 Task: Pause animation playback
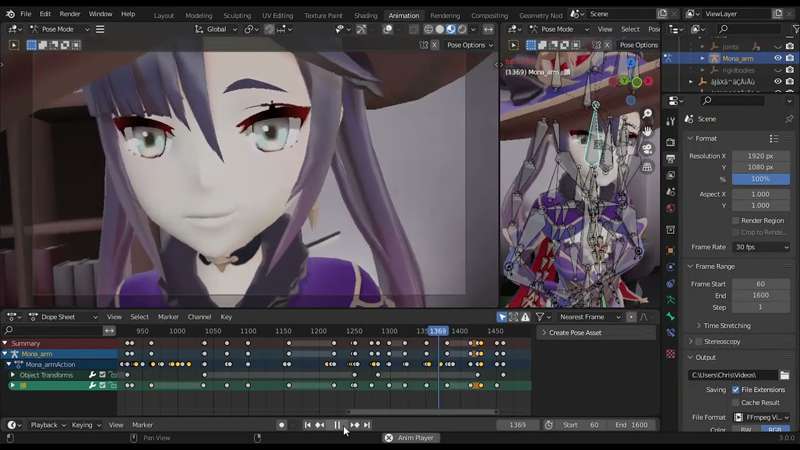337,424
